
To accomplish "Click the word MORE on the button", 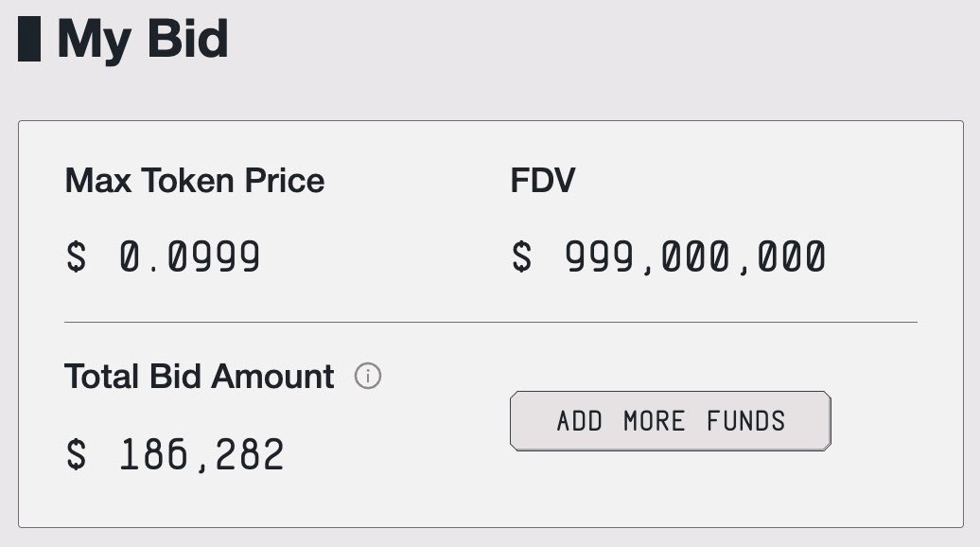I will click(655, 421).
